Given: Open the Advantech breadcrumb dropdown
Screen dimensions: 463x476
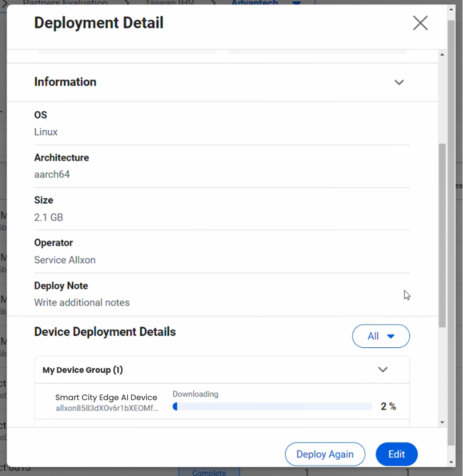Looking at the screenshot, I should click(296, 3).
